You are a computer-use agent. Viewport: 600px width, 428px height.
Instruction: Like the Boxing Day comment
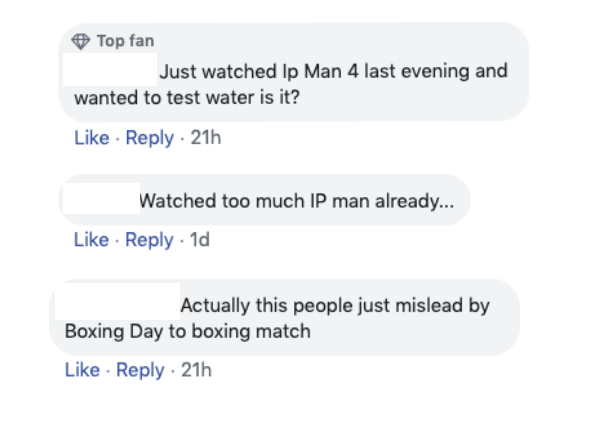point(82,370)
